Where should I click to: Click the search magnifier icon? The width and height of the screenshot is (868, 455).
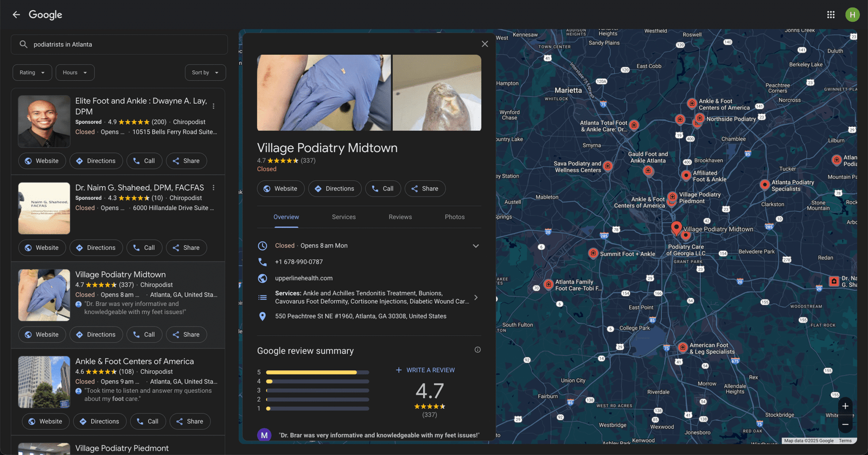[23, 45]
